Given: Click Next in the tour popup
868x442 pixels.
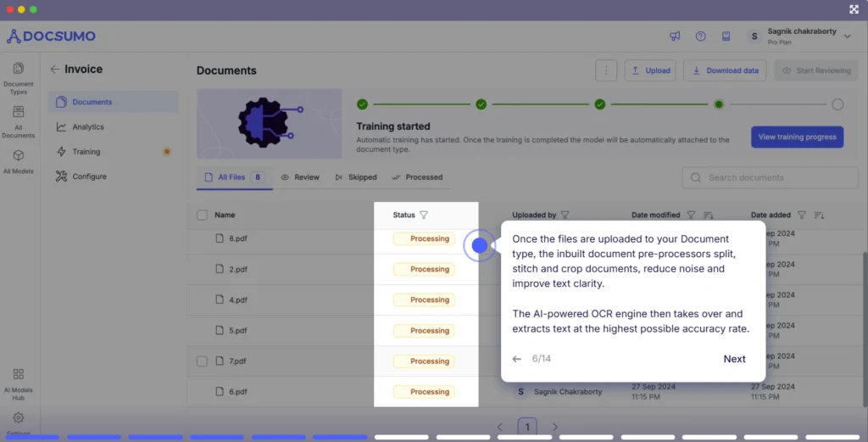Looking at the screenshot, I should (734, 359).
